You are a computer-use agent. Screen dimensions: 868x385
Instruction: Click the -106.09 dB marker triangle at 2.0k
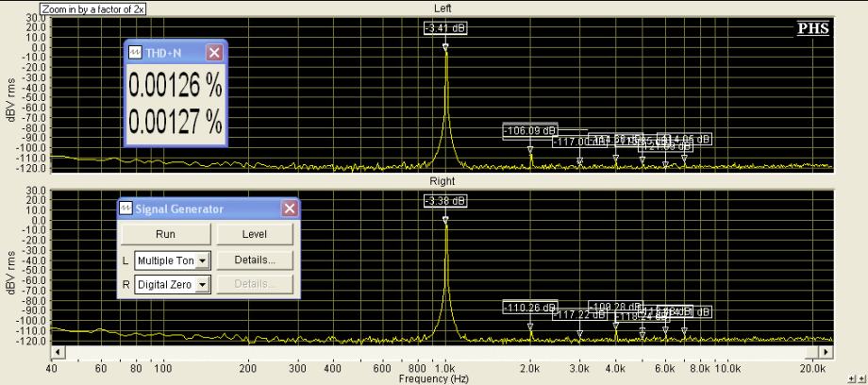tap(530, 150)
